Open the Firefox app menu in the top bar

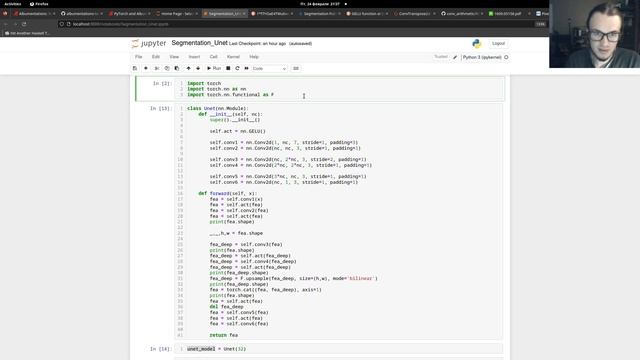(39, 4)
